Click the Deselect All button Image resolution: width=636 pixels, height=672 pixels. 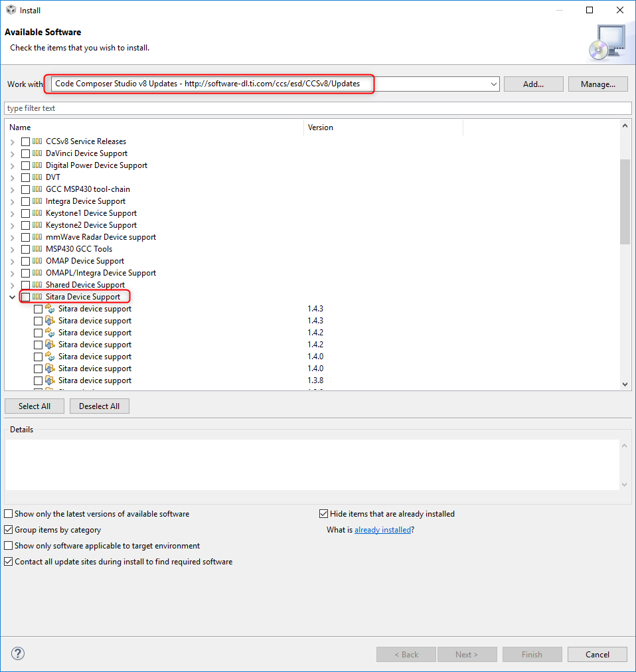coord(99,406)
